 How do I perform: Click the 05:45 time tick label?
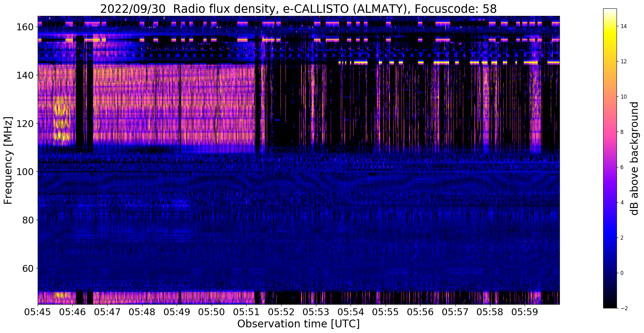pos(38,312)
